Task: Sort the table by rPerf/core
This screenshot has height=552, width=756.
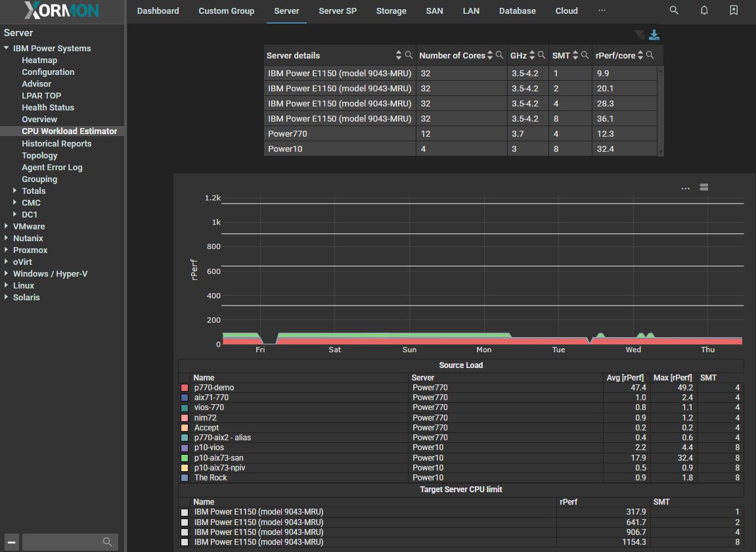Action: [640, 56]
